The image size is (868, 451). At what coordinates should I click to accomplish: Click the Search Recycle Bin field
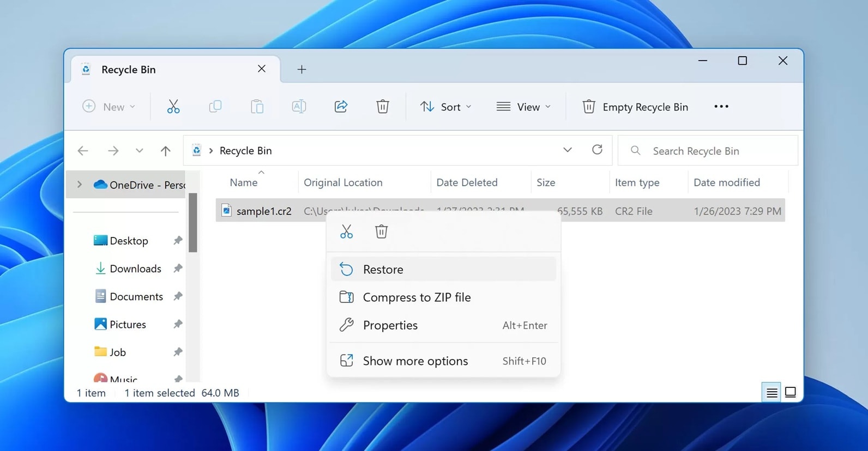tap(708, 151)
